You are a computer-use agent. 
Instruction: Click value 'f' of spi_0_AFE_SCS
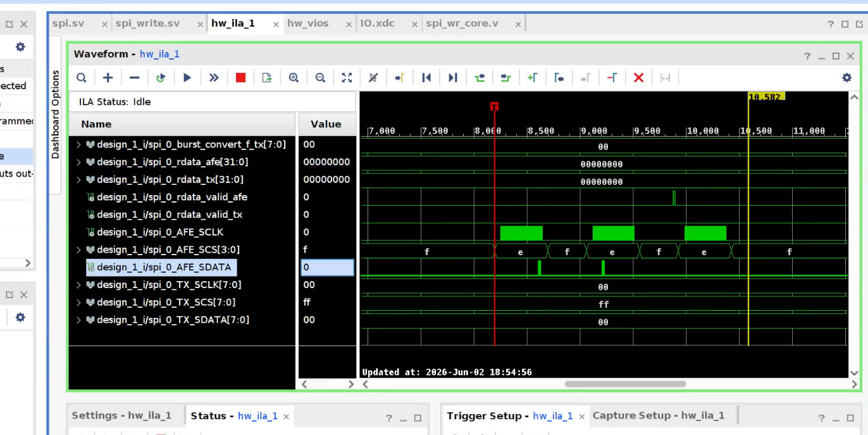pyautogui.click(x=306, y=249)
